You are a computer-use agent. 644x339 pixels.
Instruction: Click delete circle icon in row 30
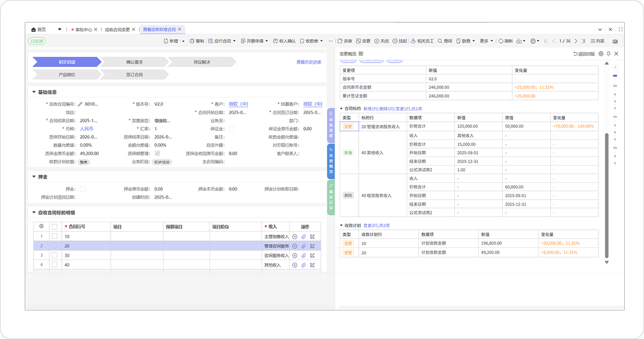295,256
